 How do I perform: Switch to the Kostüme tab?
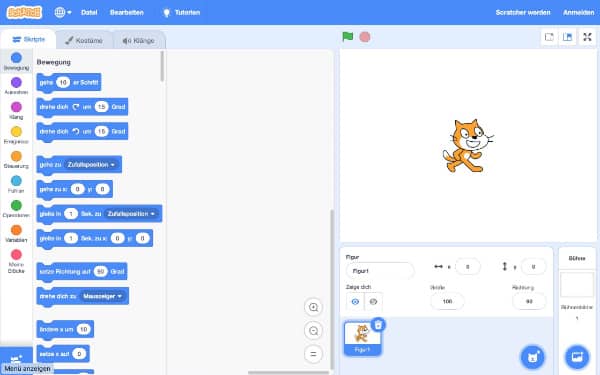(84, 40)
